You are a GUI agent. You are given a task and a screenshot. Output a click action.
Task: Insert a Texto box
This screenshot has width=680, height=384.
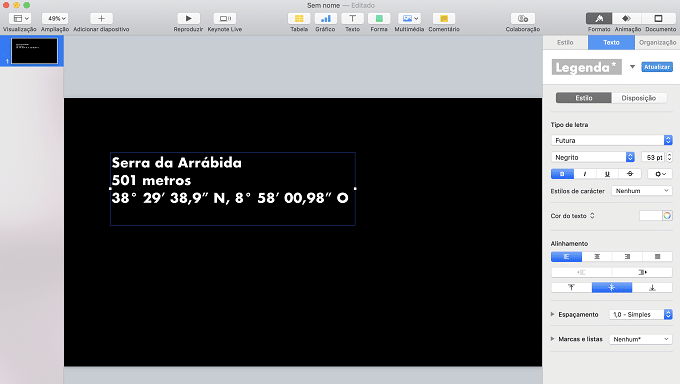pos(352,19)
